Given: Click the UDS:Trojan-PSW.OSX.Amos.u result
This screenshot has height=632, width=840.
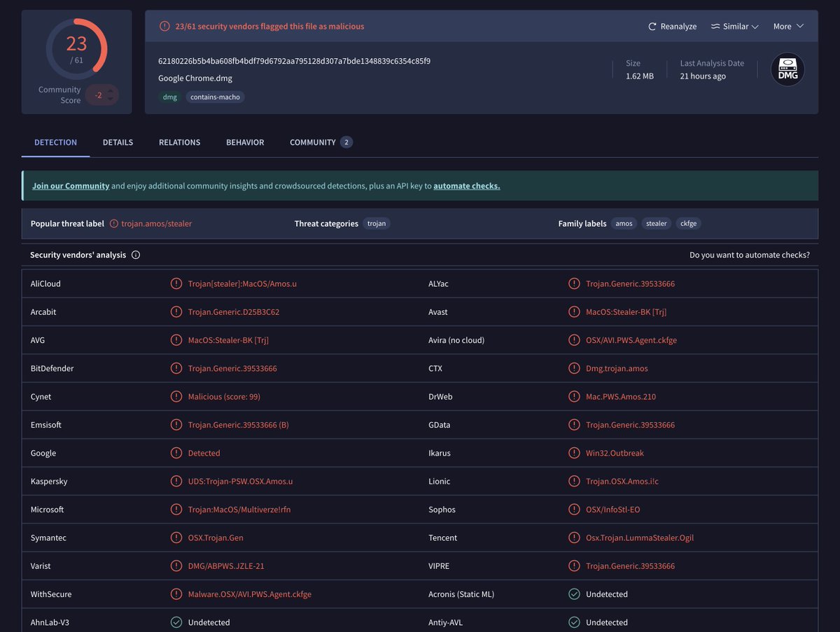Looking at the screenshot, I should [x=240, y=482].
